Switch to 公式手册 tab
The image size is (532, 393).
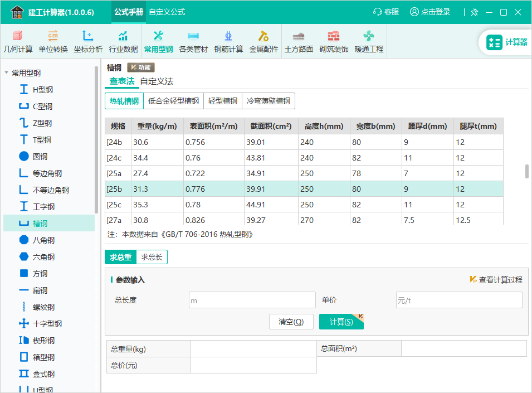click(x=129, y=12)
